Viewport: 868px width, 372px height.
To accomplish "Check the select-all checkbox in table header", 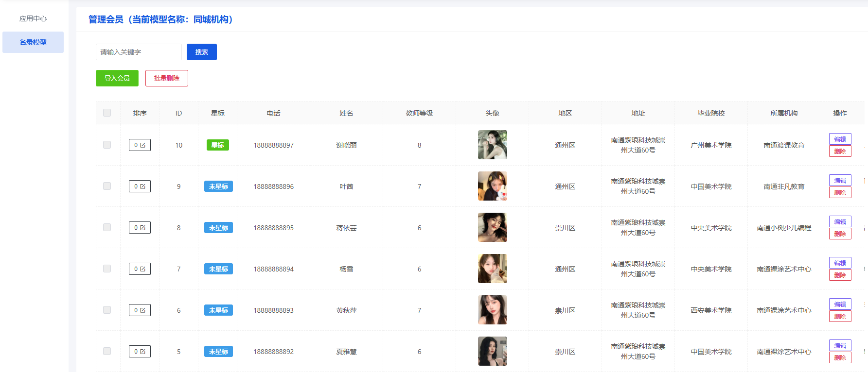I will pos(107,113).
